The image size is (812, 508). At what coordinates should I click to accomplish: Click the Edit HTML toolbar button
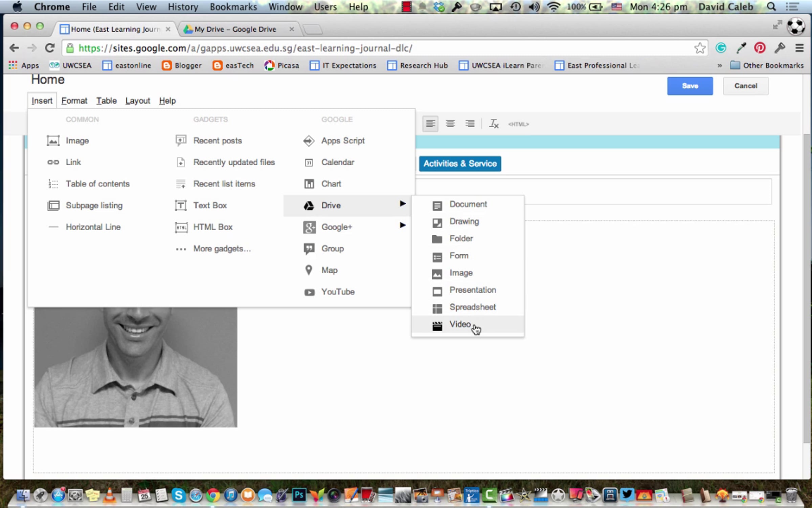[518, 124]
